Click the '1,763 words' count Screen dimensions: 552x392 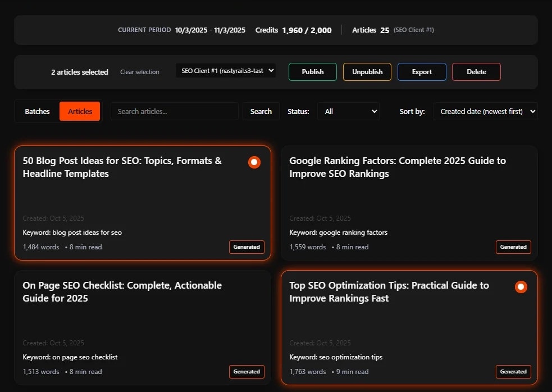coord(308,372)
